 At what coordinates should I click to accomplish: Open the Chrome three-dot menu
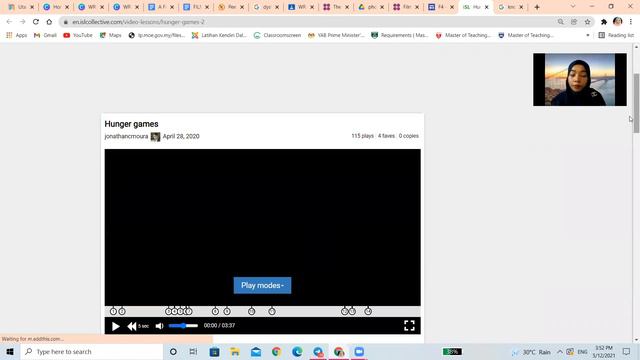tap(631, 22)
